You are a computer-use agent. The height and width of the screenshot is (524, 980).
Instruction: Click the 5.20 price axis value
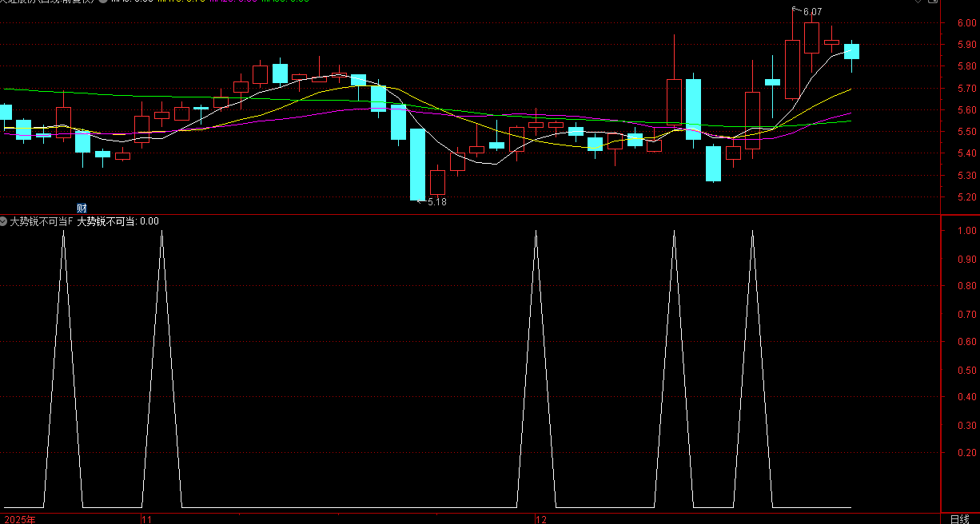[x=967, y=197]
